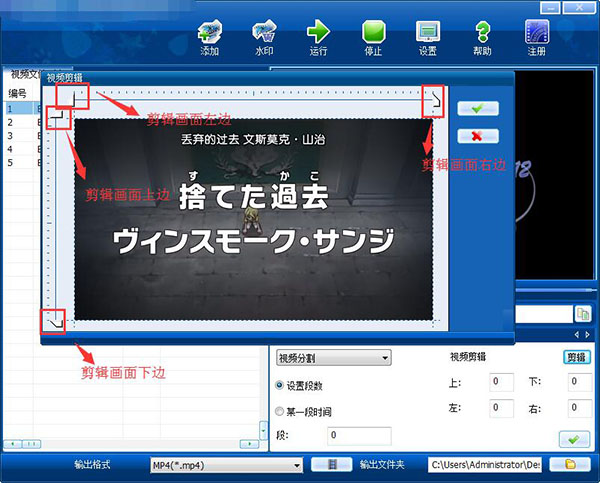The width and height of the screenshot is (600, 483).
Task: Select row 1 in the file list
Action: pyautogui.click(x=22, y=109)
